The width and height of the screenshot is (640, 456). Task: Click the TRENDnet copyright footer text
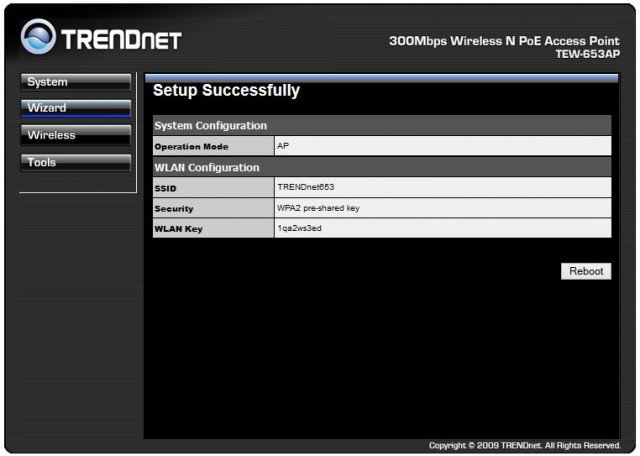click(x=525, y=445)
